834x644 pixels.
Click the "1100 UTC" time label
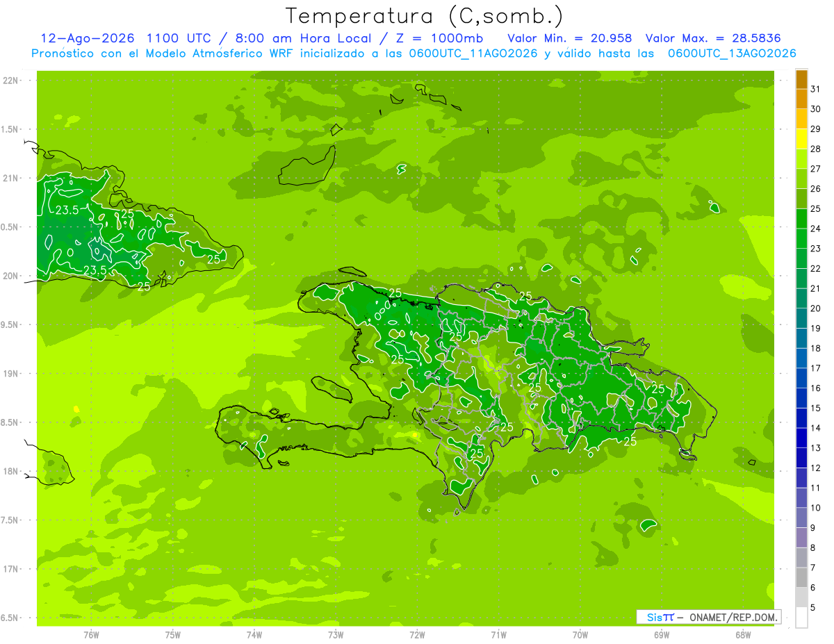point(179,38)
